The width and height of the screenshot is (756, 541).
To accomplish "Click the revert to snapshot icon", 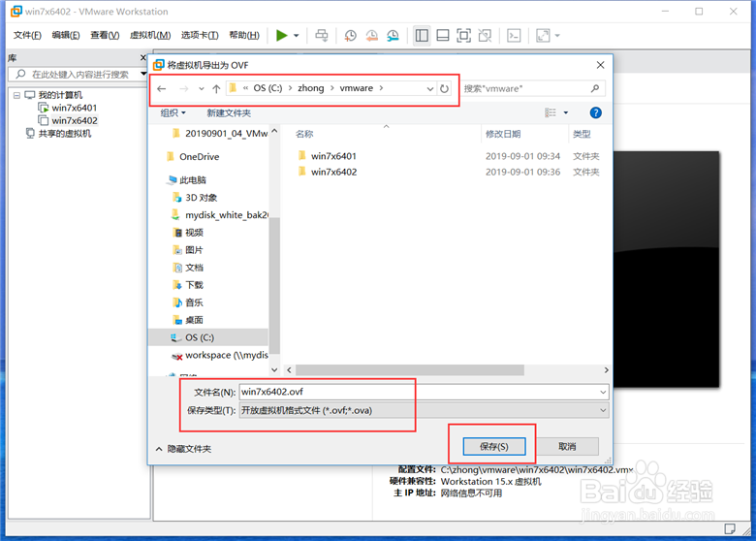I will 372,35.
